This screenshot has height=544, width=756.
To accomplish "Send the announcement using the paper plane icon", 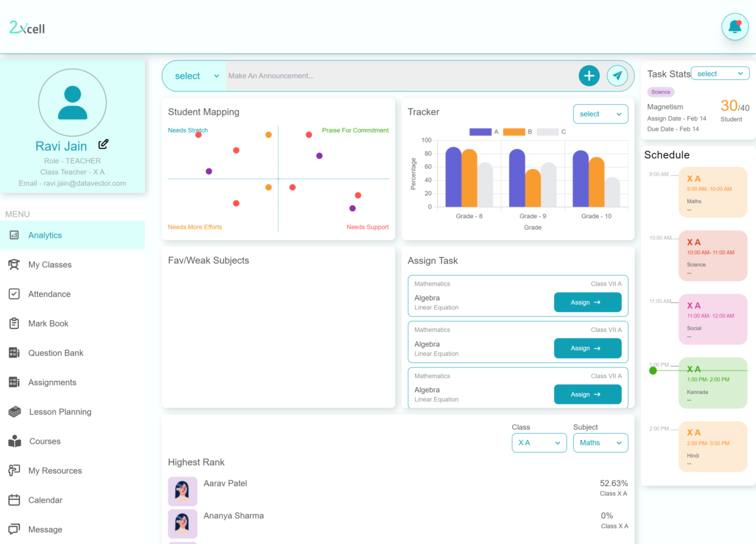I will pyautogui.click(x=617, y=75).
